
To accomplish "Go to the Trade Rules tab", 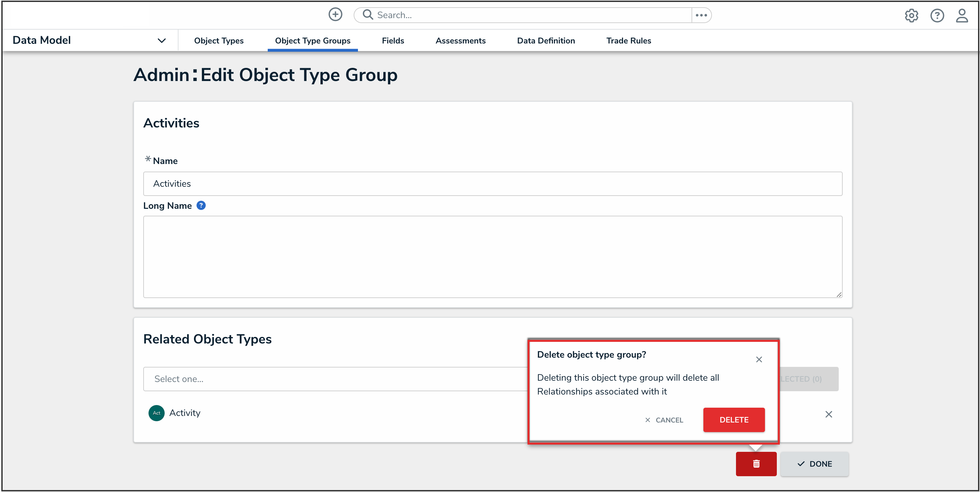I will pyautogui.click(x=629, y=41).
